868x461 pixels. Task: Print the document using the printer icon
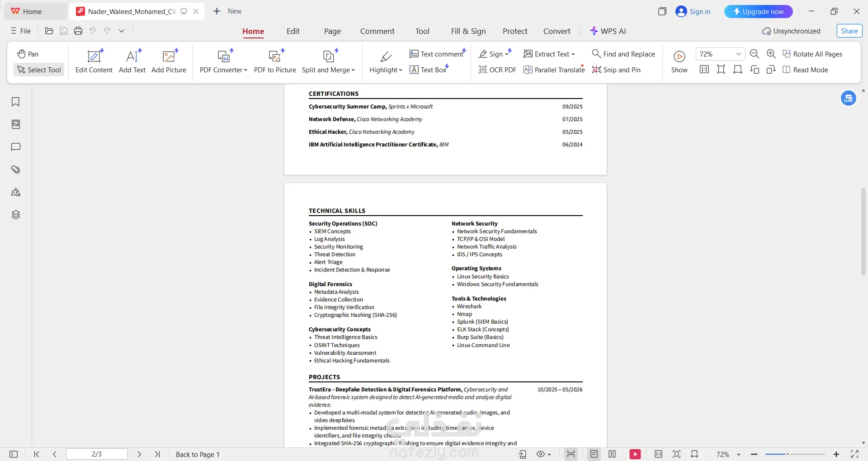pyautogui.click(x=78, y=31)
